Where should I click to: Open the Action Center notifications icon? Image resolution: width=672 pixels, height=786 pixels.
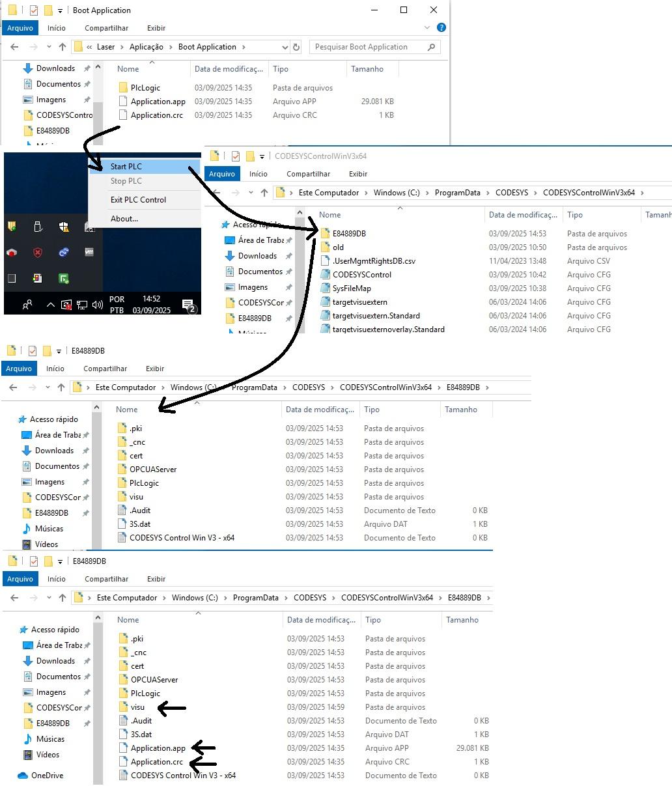pyautogui.click(x=188, y=305)
